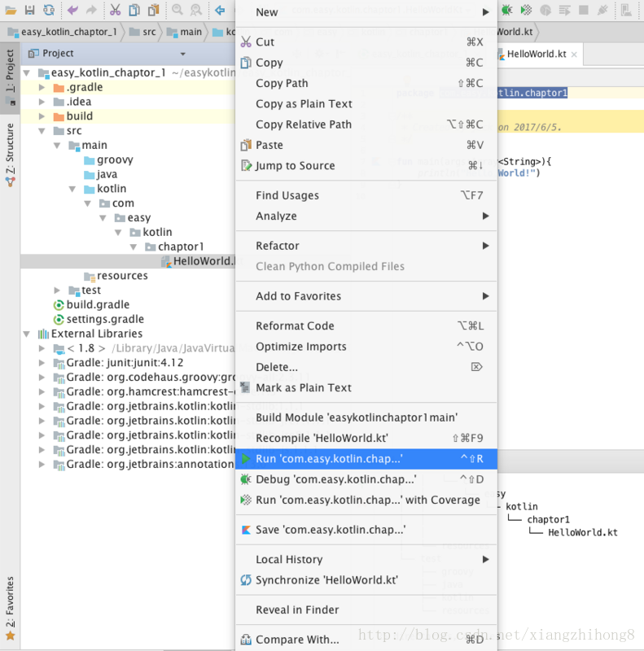Viewport: 644px width, 651px height.
Task: Select the resources folder in tree
Action: [x=116, y=276]
